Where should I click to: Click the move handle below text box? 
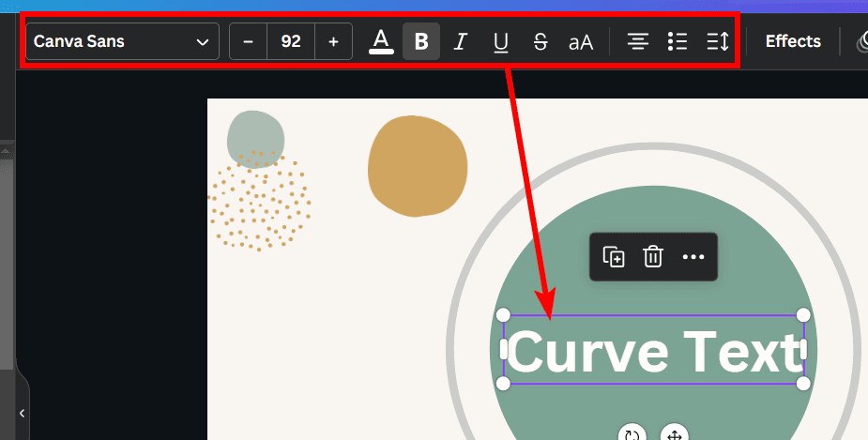(x=673, y=434)
